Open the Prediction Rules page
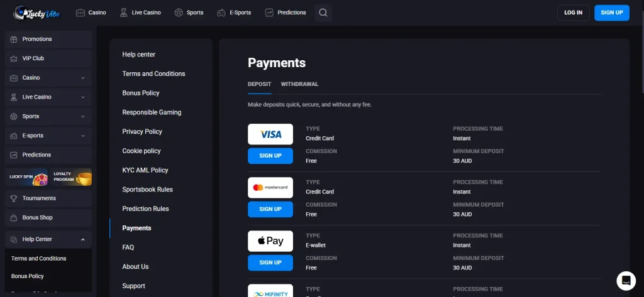Screen dimensions: 644x297 click(x=145, y=209)
